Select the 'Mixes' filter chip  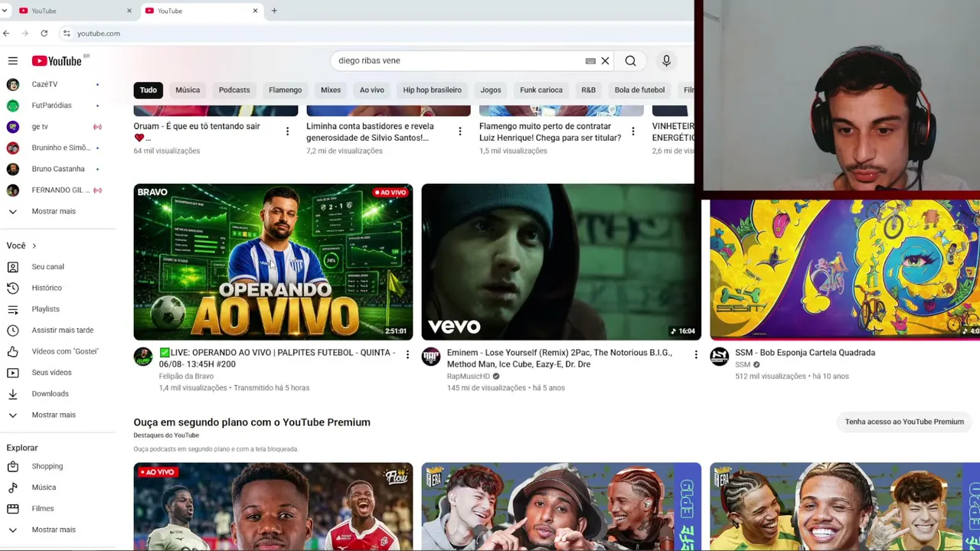331,90
